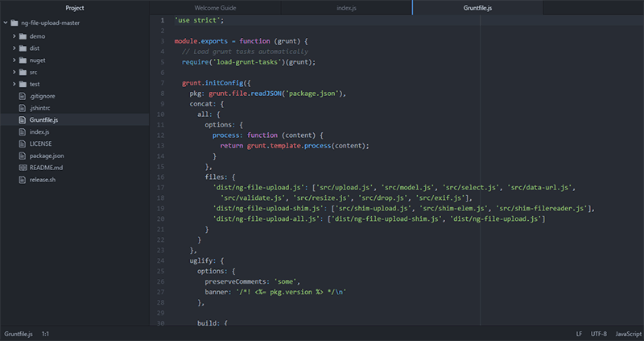The height and width of the screenshot is (341, 644).
Task: Click the uglify: key on line 24
Action: point(201,261)
